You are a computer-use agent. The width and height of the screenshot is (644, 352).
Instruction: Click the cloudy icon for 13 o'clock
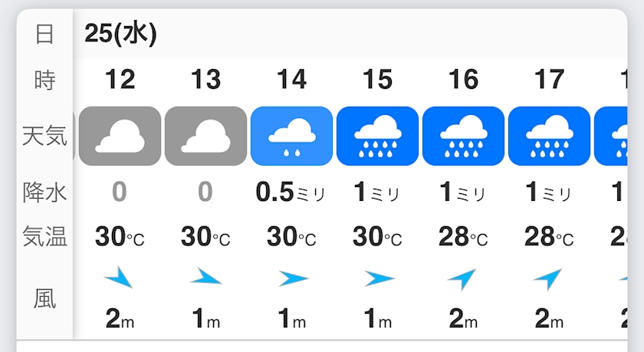click(x=205, y=137)
